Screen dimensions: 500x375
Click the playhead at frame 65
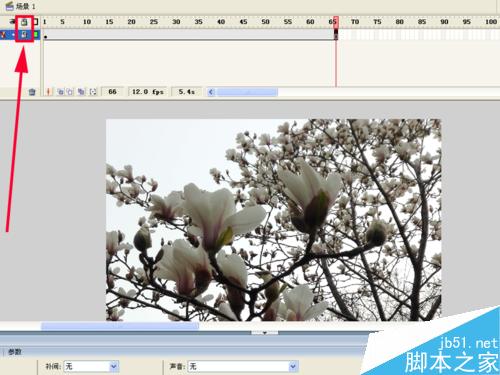pyautogui.click(x=336, y=22)
